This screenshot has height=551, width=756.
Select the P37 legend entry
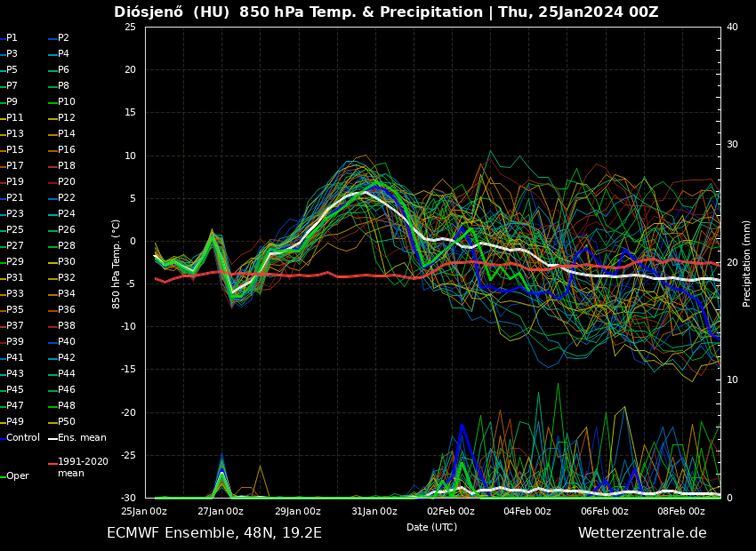(x=15, y=326)
